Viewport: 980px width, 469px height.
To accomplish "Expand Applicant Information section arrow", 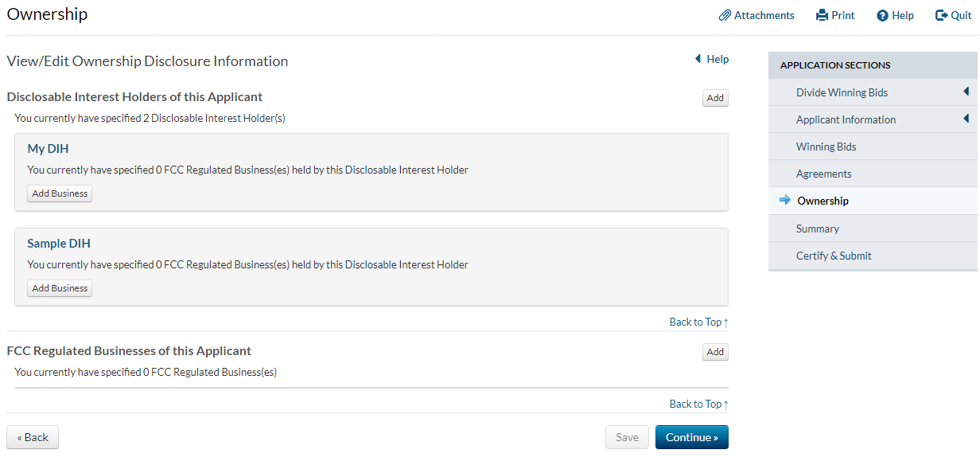I will tap(966, 119).
